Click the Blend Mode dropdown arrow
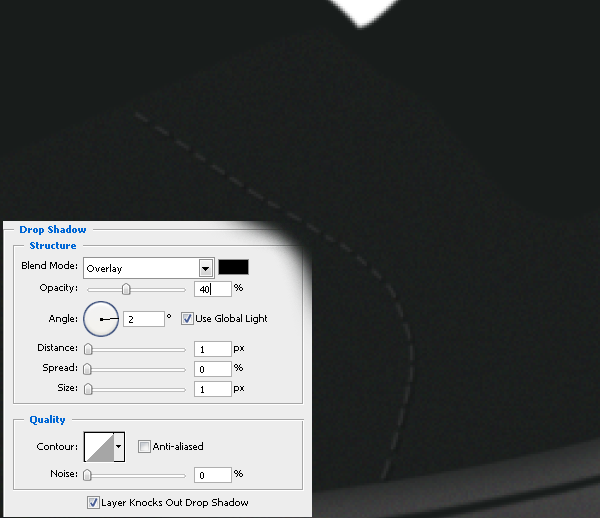This screenshot has width=600, height=518. click(x=205, y=268)
